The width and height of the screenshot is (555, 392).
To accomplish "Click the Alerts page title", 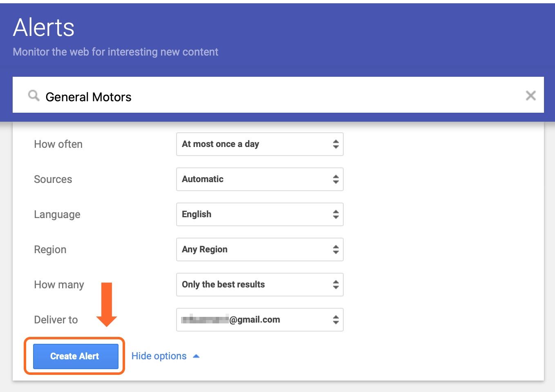I will [x=44, y=28].
